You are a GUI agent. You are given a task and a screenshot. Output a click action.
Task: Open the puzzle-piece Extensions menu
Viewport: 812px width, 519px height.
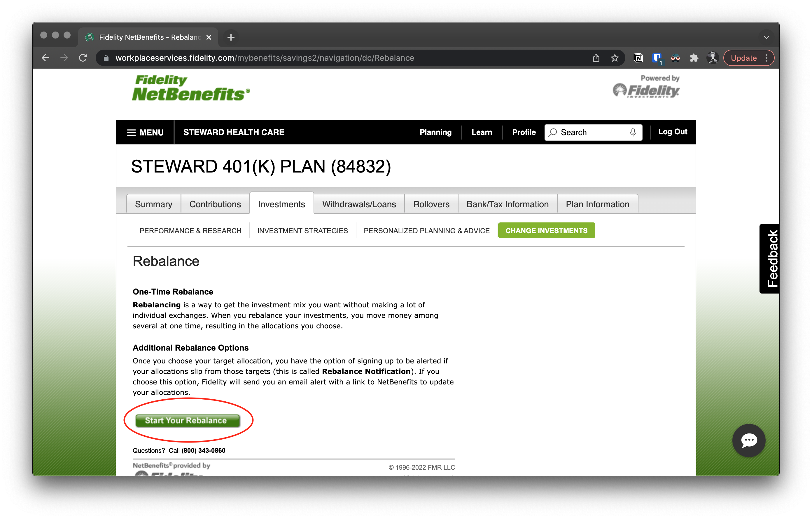pyautogui.click(x=694, y=58)
